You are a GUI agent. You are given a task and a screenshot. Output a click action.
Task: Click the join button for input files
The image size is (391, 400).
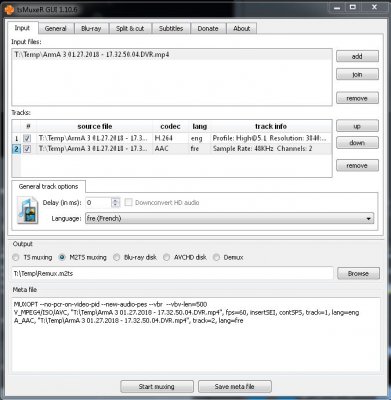coord(357,74)
